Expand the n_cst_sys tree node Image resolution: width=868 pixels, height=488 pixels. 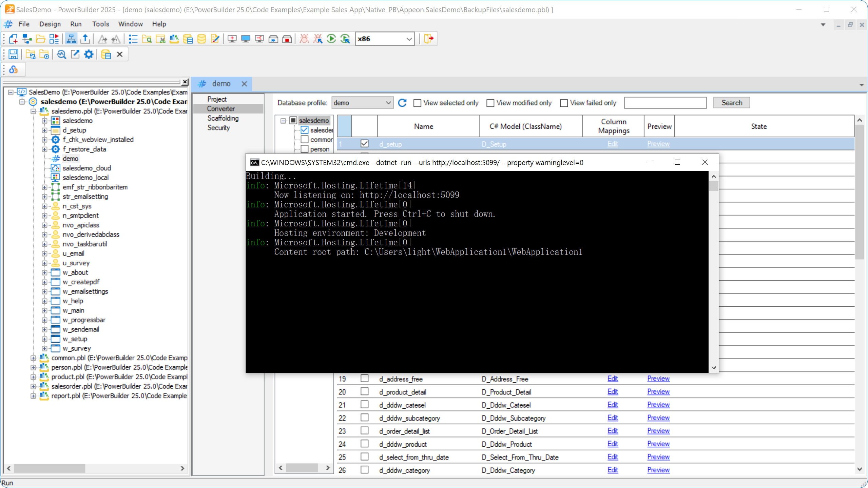(44, 206)
